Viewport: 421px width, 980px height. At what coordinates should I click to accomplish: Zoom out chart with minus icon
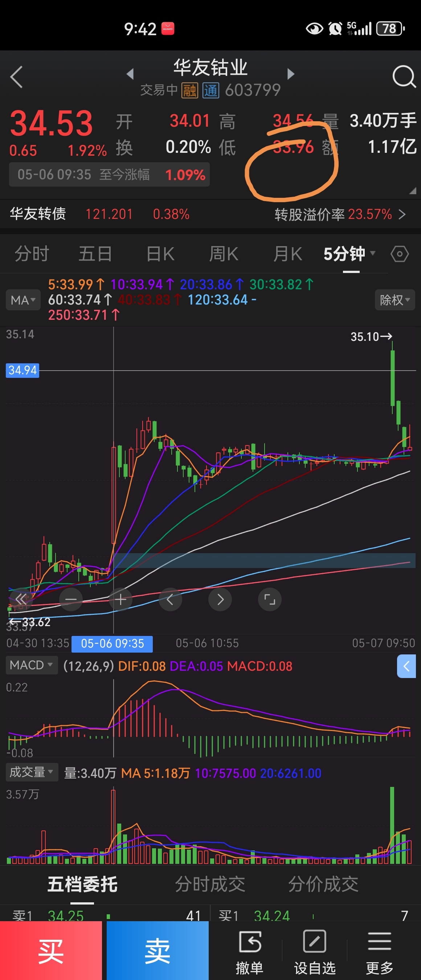click(71, 600)
